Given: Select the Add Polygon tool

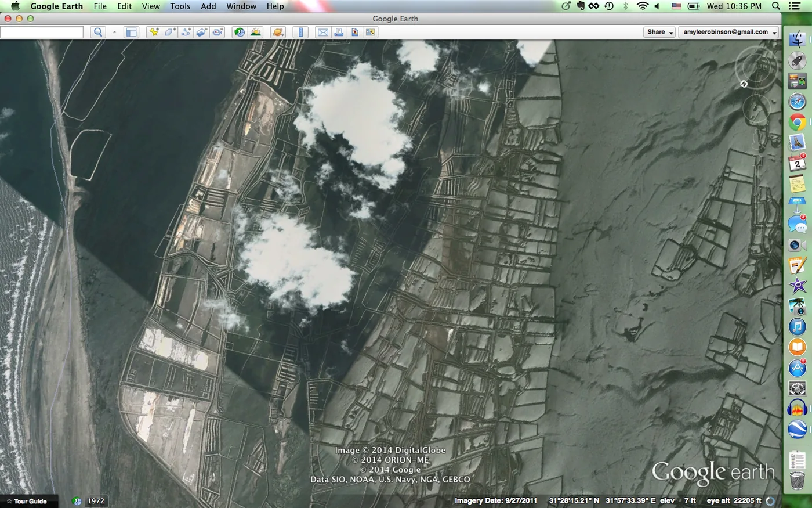Looking at the screenshot, I should pyautogui.click(x=170, y=32).
